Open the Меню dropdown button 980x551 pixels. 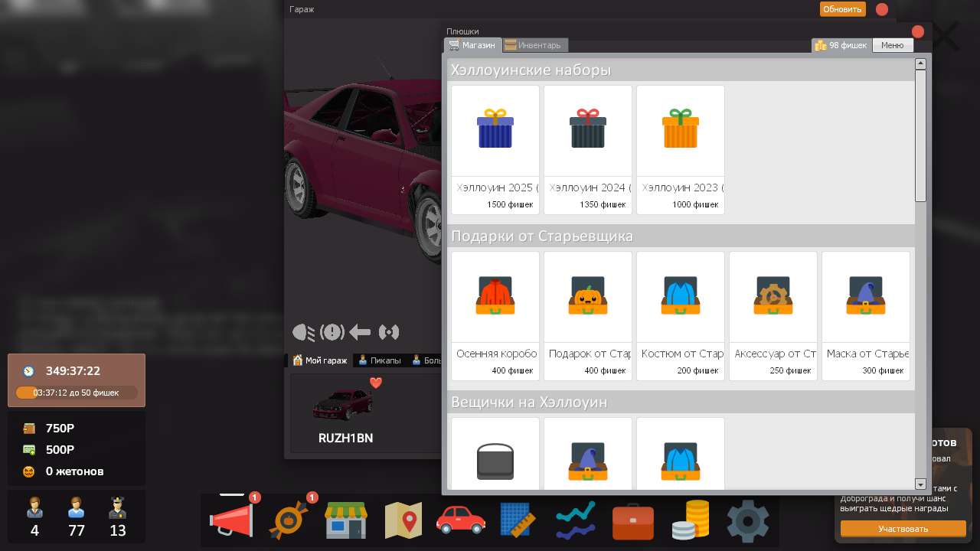pyautogui.click(x=893, y=45)
